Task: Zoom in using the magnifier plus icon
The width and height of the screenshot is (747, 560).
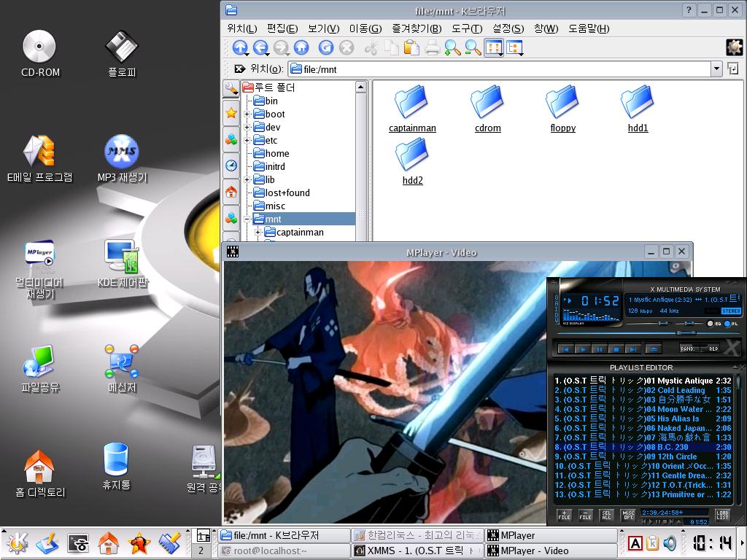Action: (x=452, y=47)
